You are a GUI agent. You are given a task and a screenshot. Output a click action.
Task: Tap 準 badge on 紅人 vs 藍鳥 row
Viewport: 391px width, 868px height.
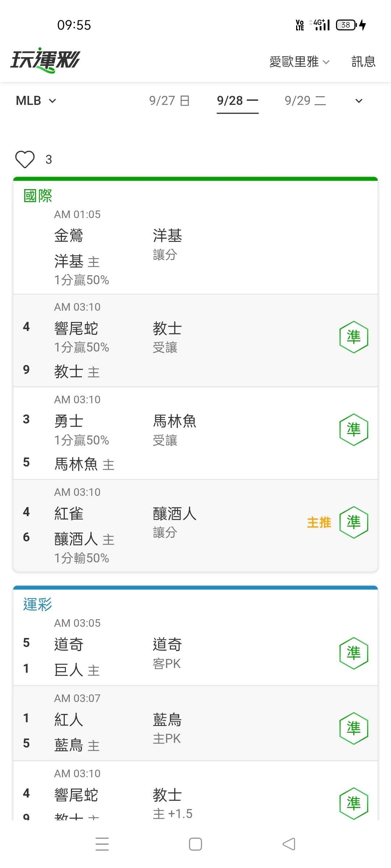pos(354,728)
